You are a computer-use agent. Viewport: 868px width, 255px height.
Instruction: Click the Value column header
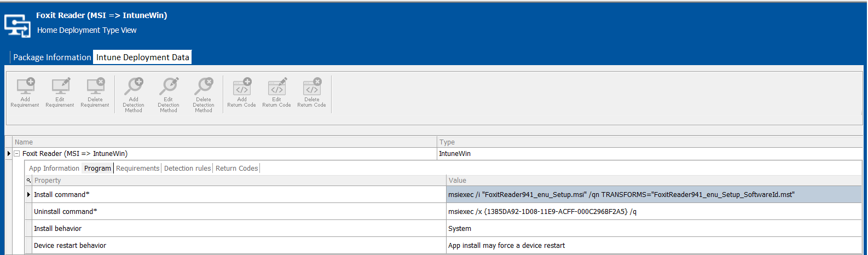pos(654,181)
